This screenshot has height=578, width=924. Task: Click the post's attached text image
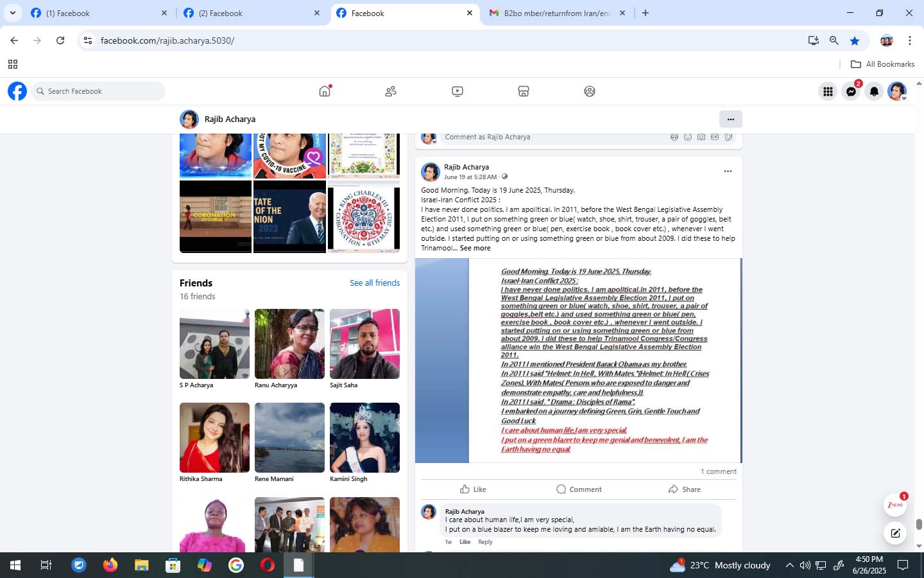point(578,360)
